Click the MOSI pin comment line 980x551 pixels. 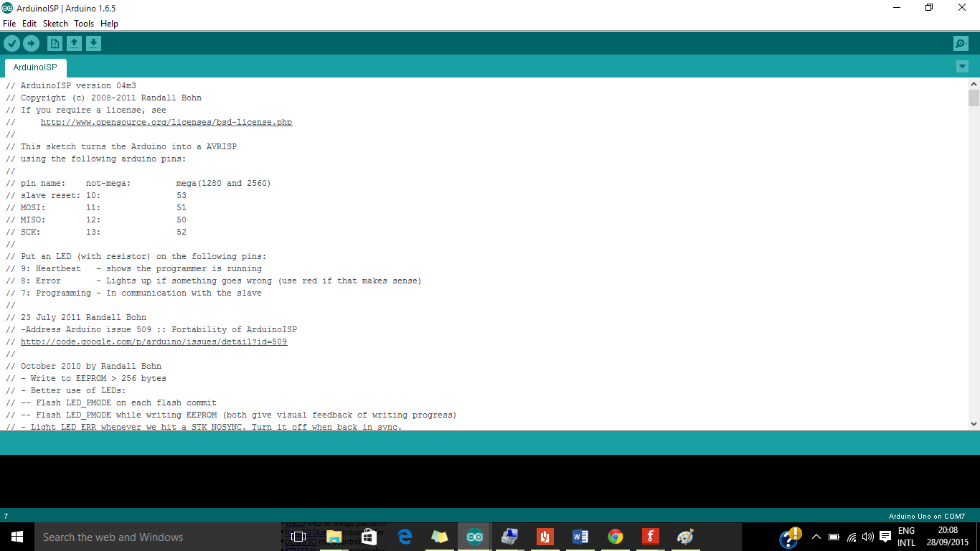(x=96, y=207)
